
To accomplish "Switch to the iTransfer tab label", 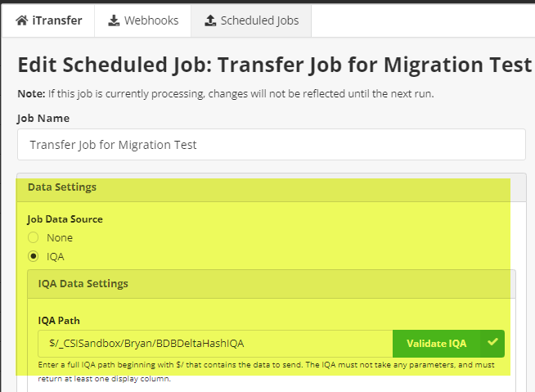I will click(57, 20).
